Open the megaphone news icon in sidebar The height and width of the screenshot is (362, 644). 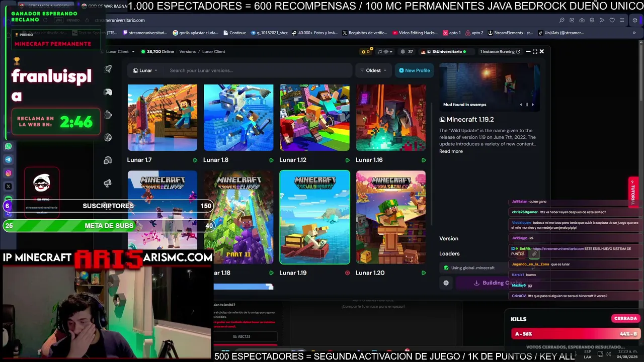108,183
